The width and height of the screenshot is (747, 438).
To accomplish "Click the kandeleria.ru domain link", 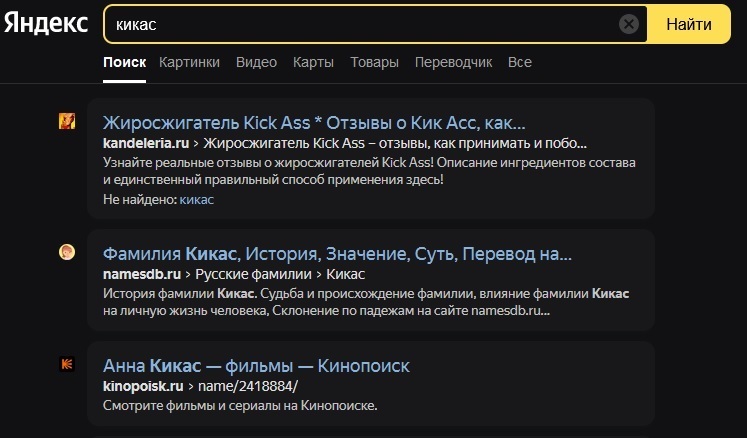I will pos(146,143).
